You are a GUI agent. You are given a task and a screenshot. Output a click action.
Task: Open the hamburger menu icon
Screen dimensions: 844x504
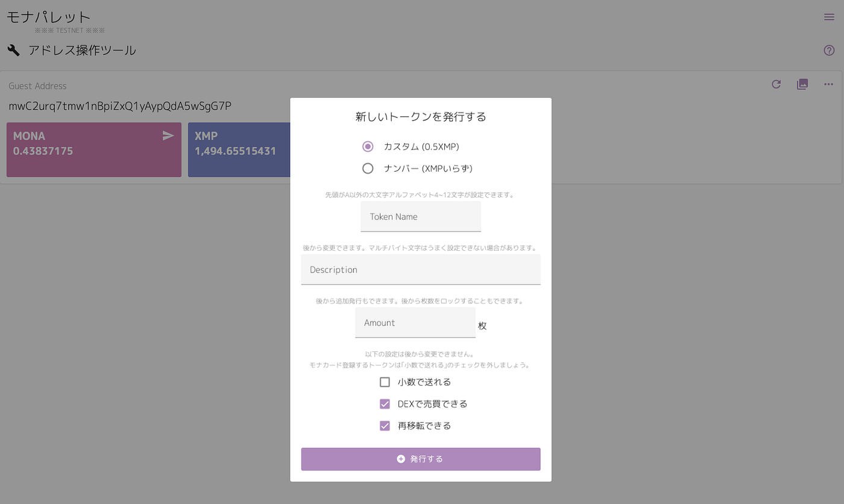(829, 17)
